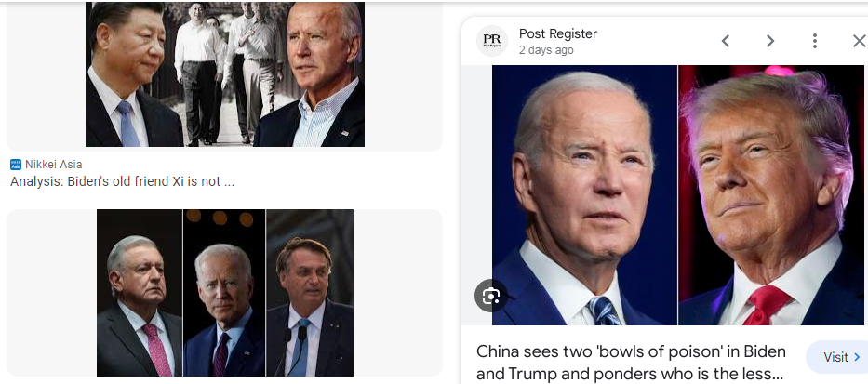Click the chevron arrow on Visit button
This screenshot has height=384, width=868.
[x=858, y=357]
